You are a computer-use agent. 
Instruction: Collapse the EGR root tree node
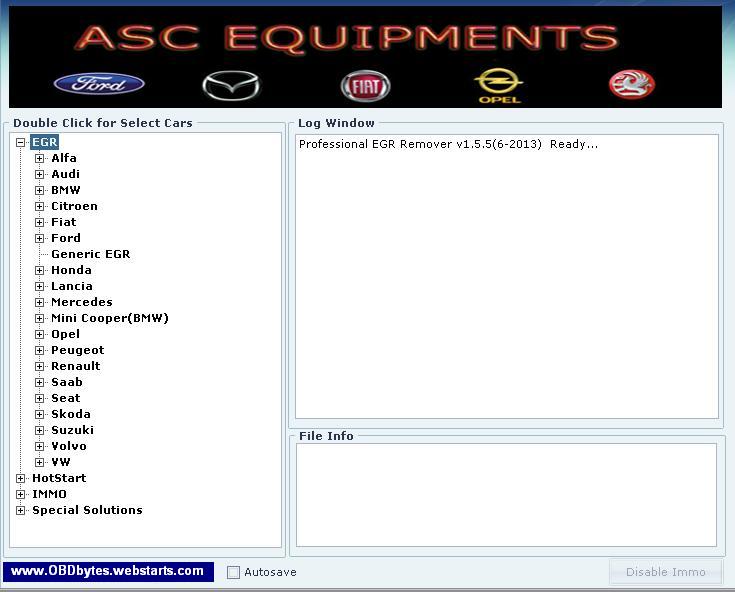[21, 143]
